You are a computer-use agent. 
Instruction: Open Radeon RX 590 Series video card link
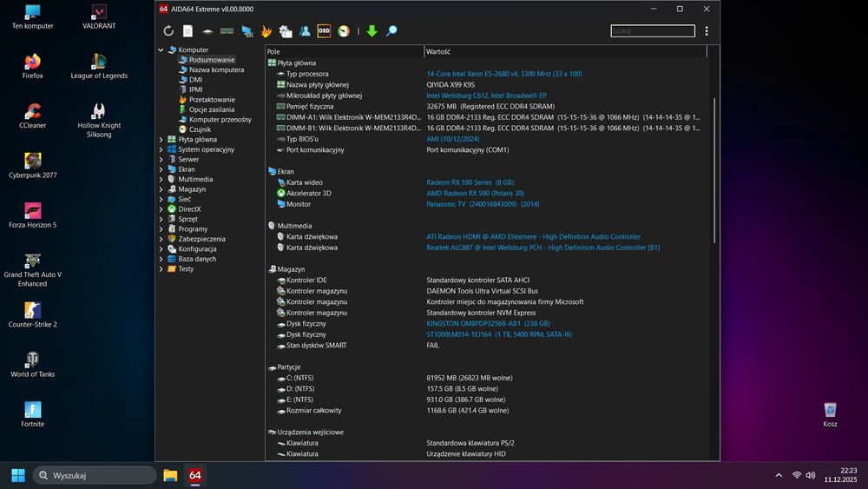[x=470, y=182]
